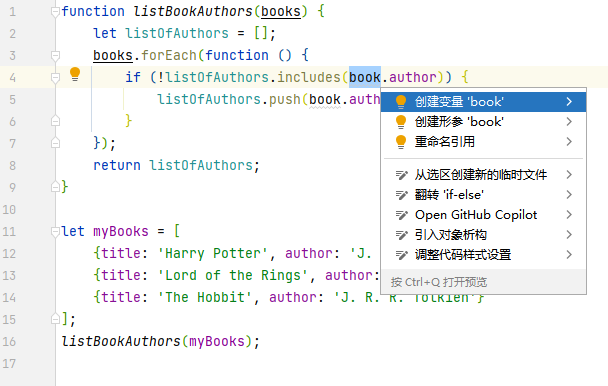Viewport: 608px width, 386px height.
Task: Click fold end marker on line 6
Action: (55, 121)
